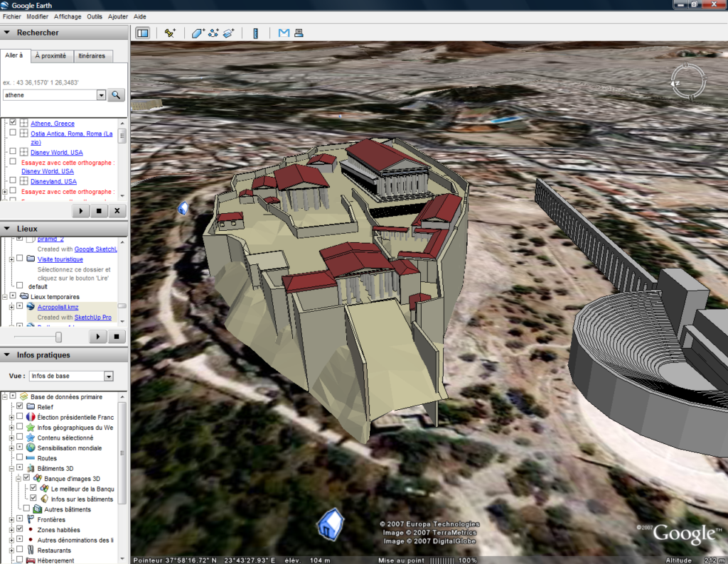Click the Lieux tour speed slider handle

(58, 337)
